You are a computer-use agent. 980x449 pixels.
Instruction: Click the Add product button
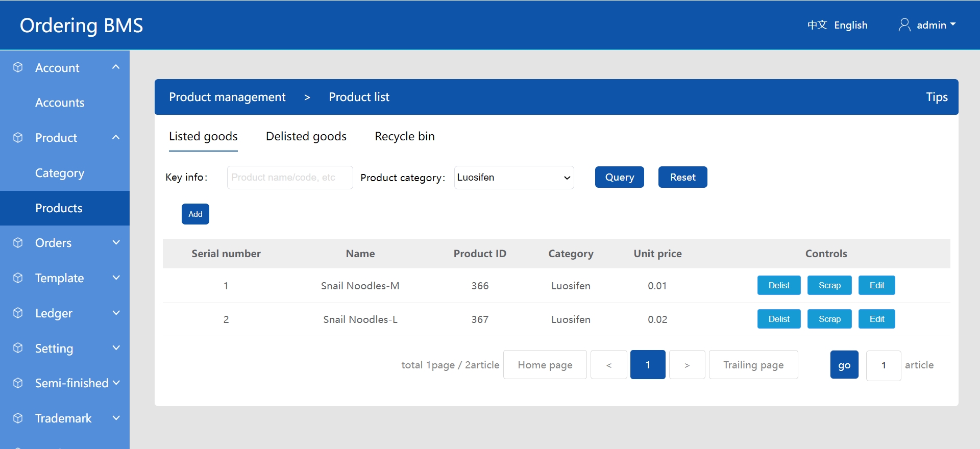tap(195, 214)
